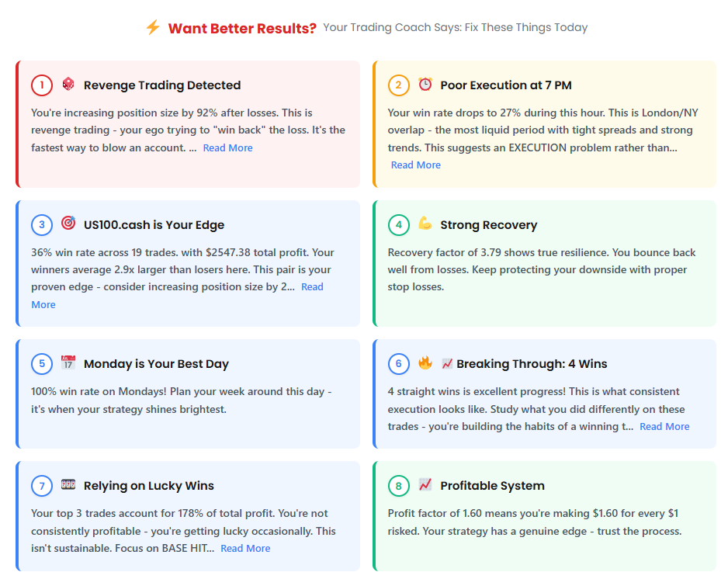Click the Want Better Results? heading
Viewport: 728px width, 586px height.
pyautogui.click(x=241, y=27)
